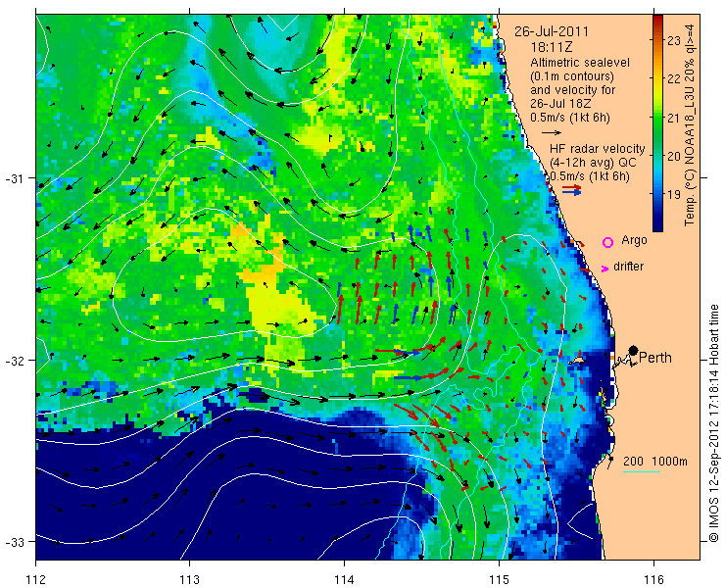Click the magenta Argo circle legend symbol
725x588 pixels.
click(608, 242)
